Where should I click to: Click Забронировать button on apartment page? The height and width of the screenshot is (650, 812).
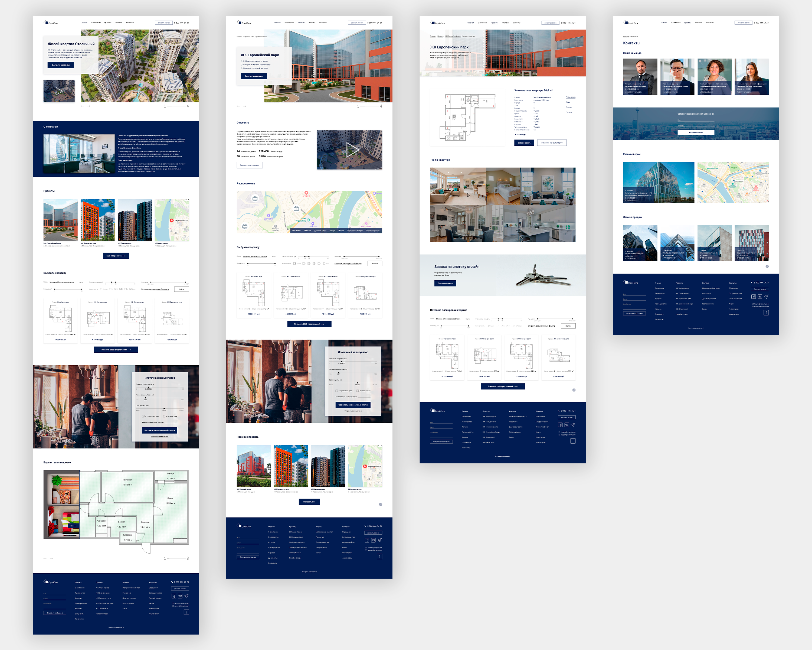pos(524,143)
